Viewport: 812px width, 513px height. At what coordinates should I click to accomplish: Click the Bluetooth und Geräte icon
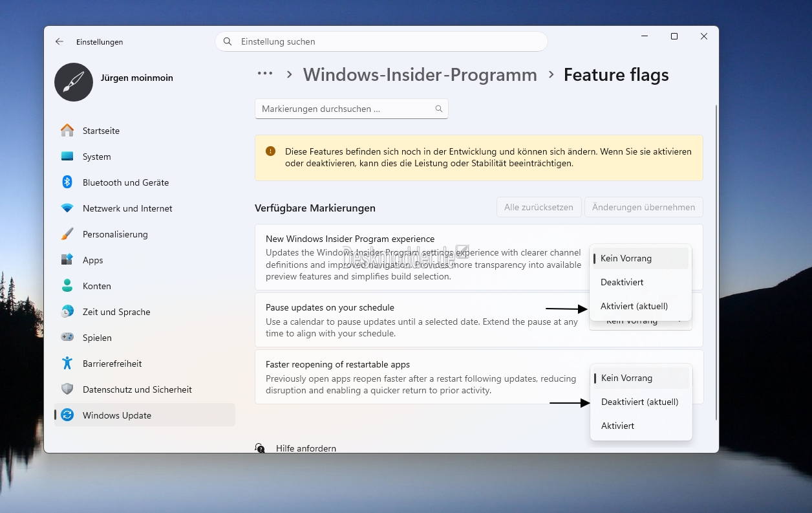pos(67,182)
